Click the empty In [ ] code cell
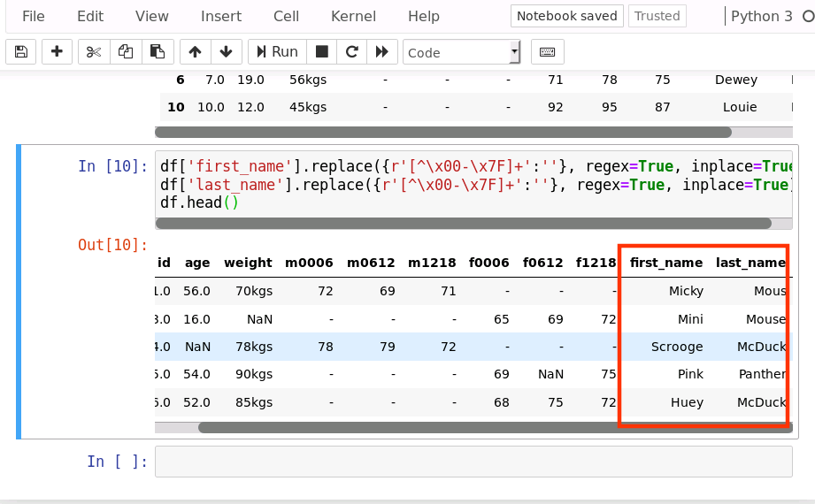The width and height of the screenshot is (815, 504). (x=473, y=462)
